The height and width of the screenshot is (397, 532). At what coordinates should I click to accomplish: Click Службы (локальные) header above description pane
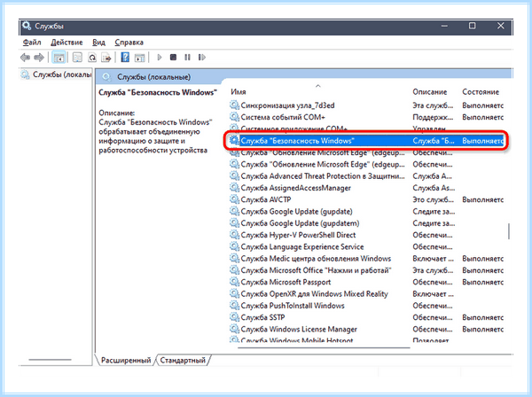click(x=153, y=77)
